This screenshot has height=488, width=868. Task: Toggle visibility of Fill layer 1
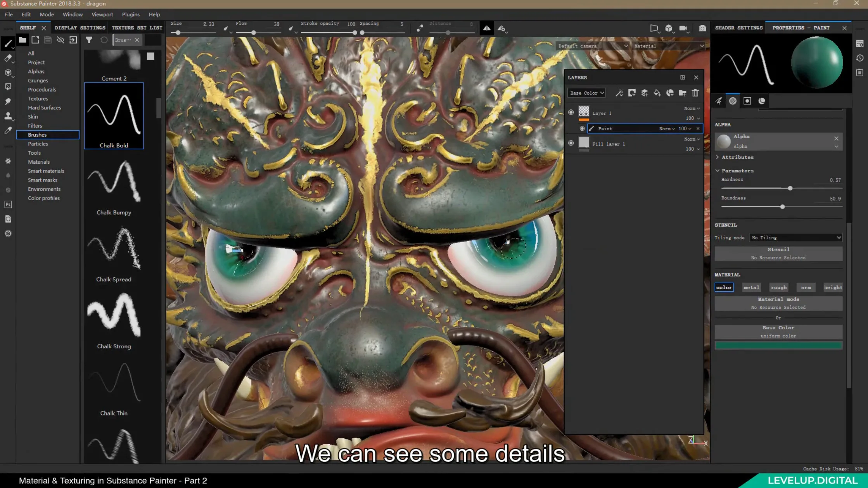tap(571, 143)
